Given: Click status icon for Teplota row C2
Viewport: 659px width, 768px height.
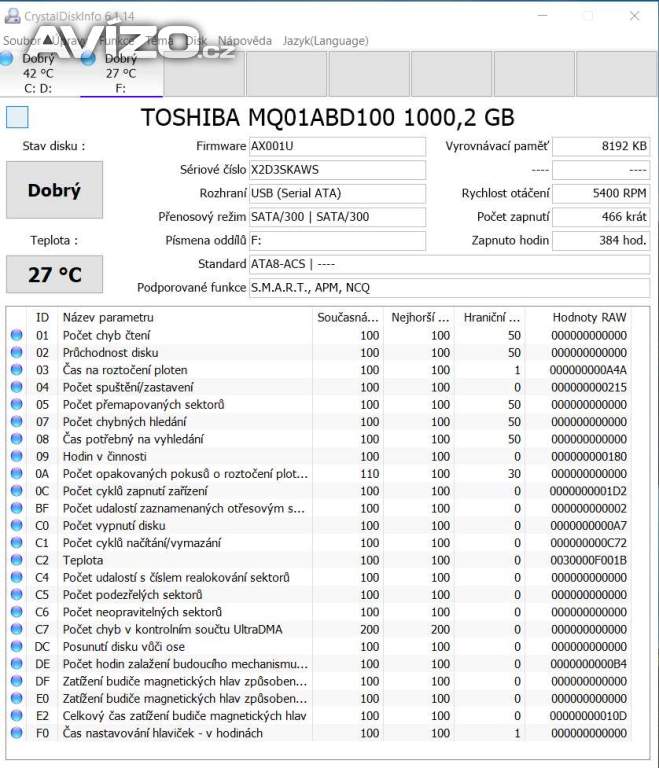Looking at the screenshot, I should pos(17,560).
